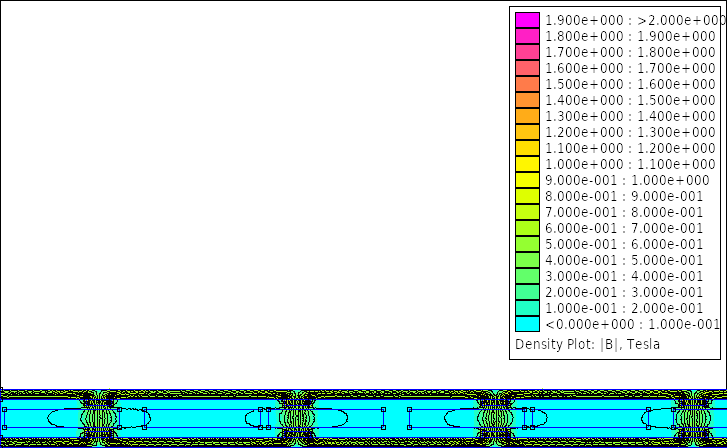Click the 1.200e+000 : 1.300e+000 swatch
This screenshot has height=448, width=727.
coord(527,132)
